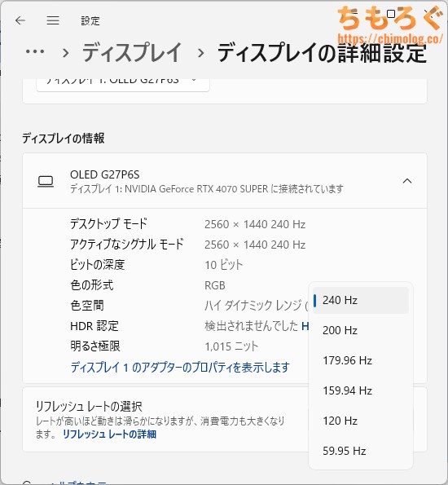Navigate to ディスプレイ breadcrumb
The image size is (448, 485).
[132, 53]
